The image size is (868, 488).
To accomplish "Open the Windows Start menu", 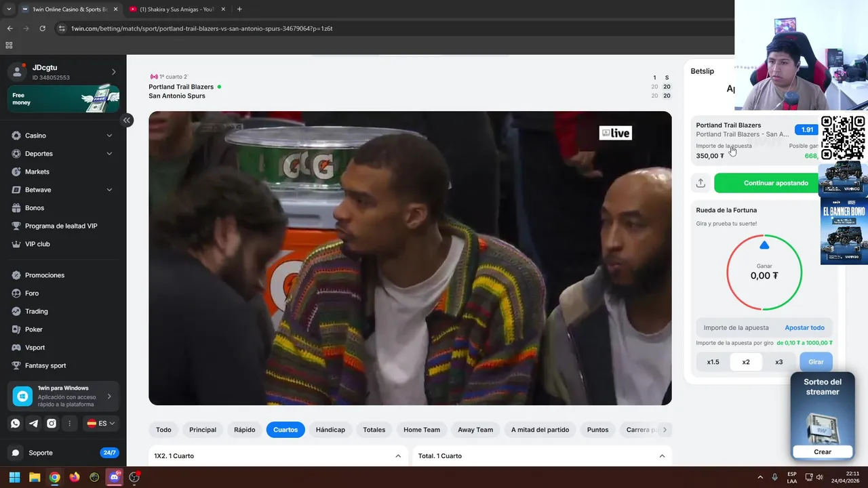I will pyautogui.click(x=14, y=477).
